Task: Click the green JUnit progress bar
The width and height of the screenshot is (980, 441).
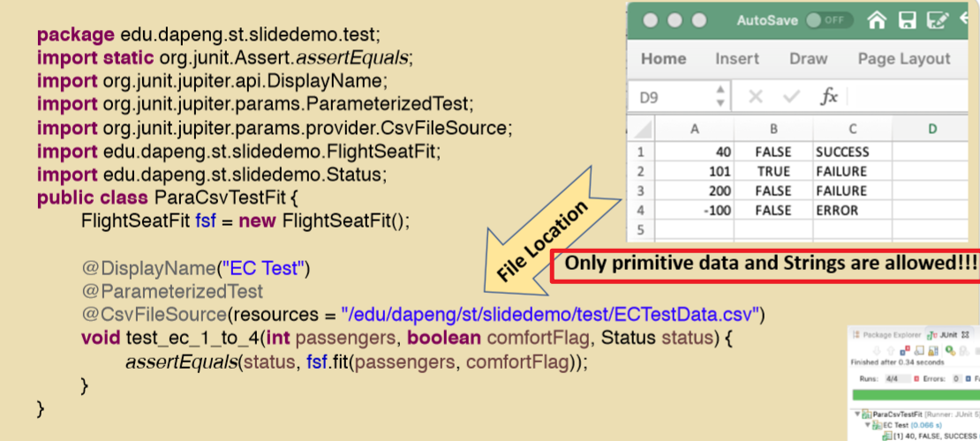Action: click(x=914, y=394)
